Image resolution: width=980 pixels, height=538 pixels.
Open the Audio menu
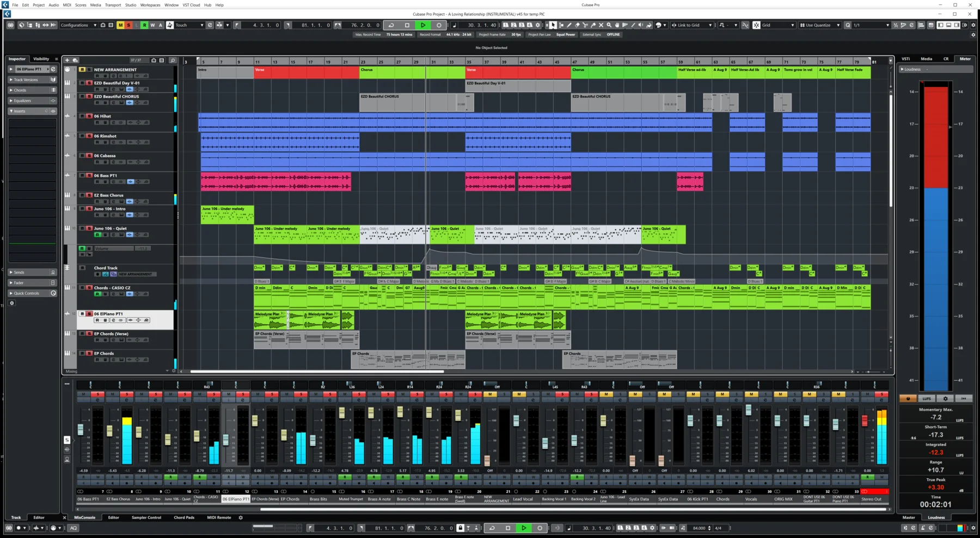pyautogui.click(x=53, y=5)
